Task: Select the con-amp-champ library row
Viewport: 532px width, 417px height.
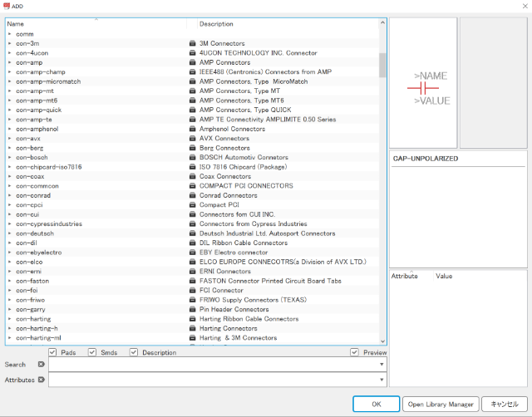Action: point(192,72)
